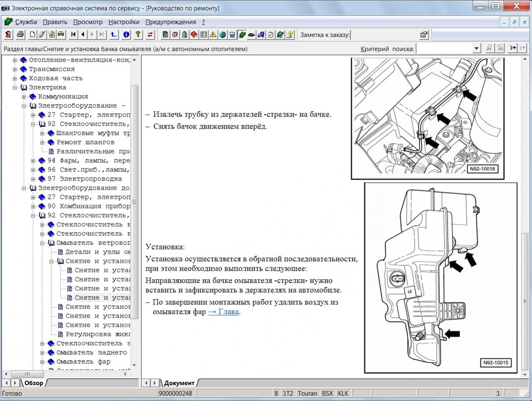Open the blue info circle icon

point(126,35)
